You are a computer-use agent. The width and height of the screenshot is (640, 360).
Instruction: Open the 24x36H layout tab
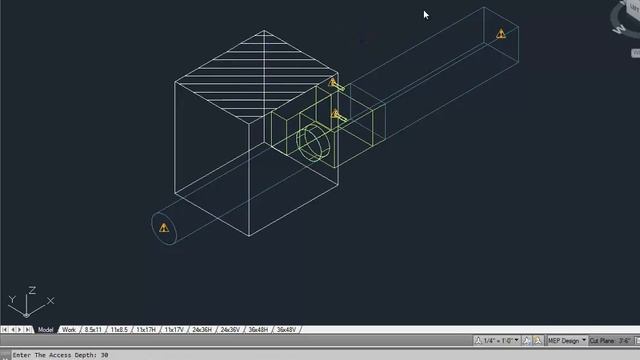[x=202, y=329]
